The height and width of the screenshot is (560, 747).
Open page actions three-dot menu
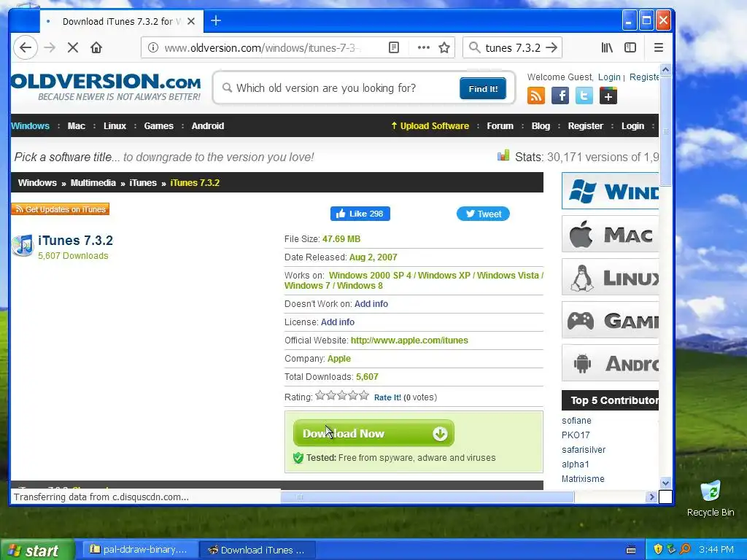tap(424, 47)
